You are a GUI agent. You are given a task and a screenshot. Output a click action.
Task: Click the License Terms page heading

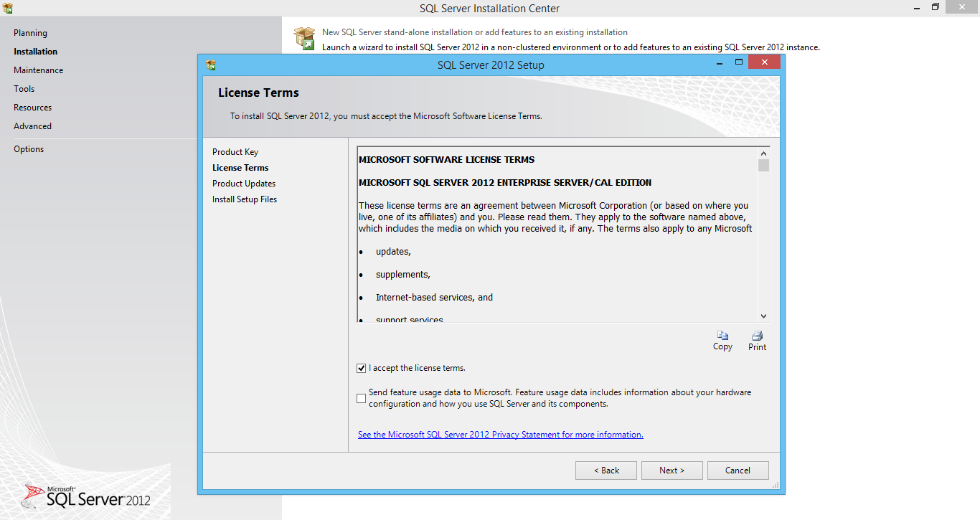(258, 93)
